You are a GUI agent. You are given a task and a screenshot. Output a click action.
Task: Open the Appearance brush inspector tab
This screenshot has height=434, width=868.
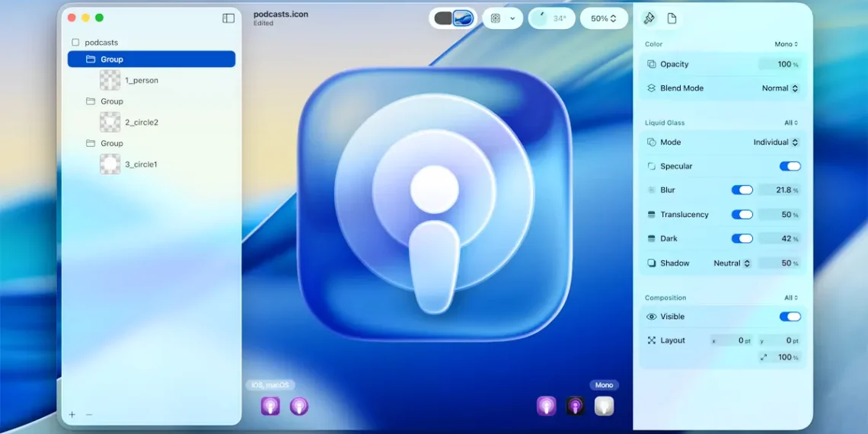[649, 18]
